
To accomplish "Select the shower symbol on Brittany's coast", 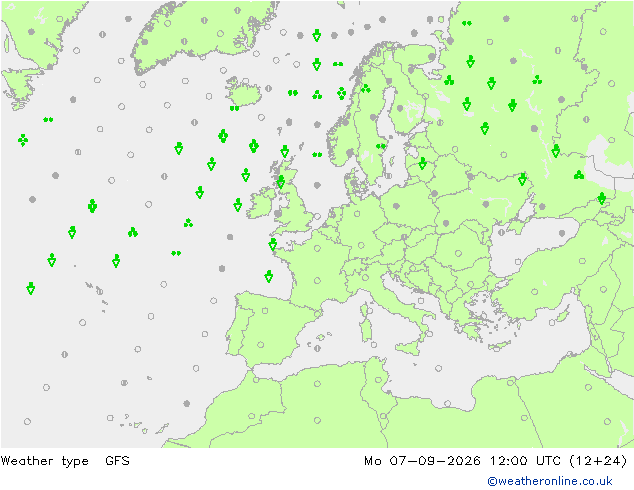I will click(x=273, y=244).
